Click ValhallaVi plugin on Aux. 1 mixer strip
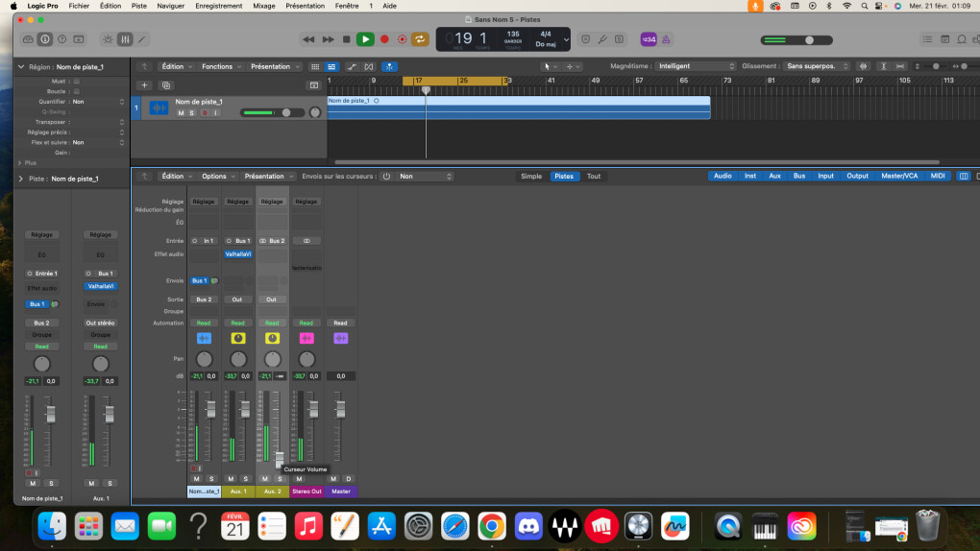The height and width of the screenshot is (551, 980). point(238,254)
